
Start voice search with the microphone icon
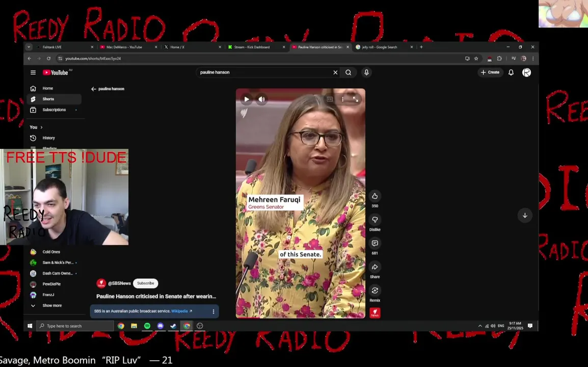tap(366, 72)
